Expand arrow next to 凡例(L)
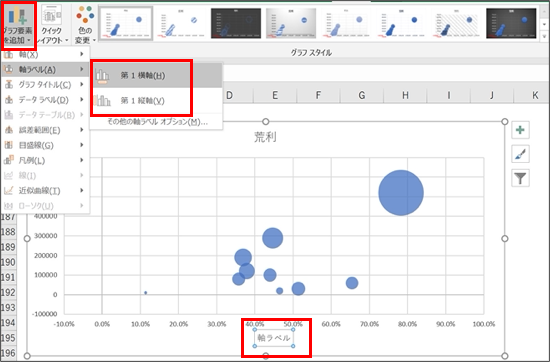The height and width of the screenshot is (362, 550). [x=82, y=160]
